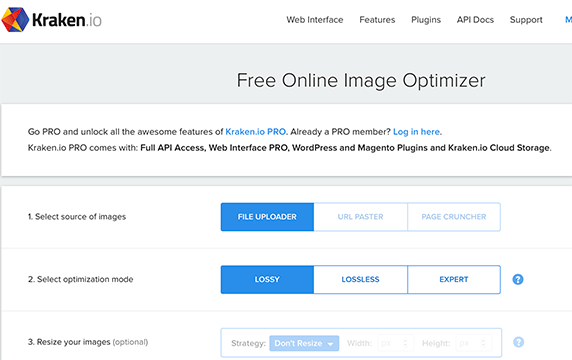Choose LOSSY optimization mode
This screenshot has width=572, height=360.
coord(267,279)
